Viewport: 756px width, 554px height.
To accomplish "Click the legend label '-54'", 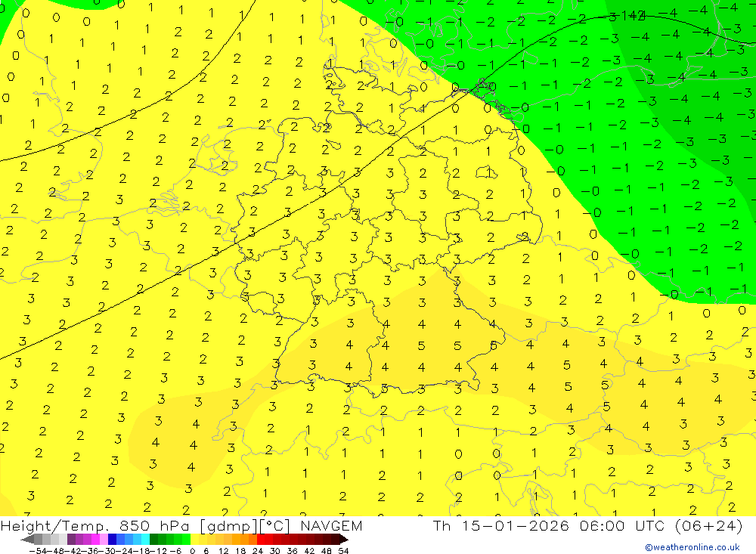I will click(38, 551).
